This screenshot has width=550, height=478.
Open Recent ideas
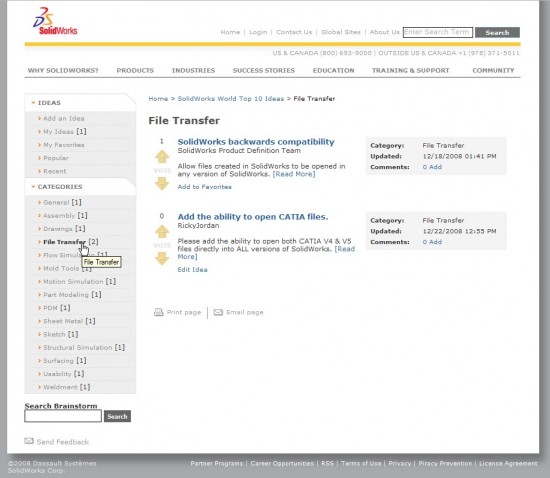54,171
